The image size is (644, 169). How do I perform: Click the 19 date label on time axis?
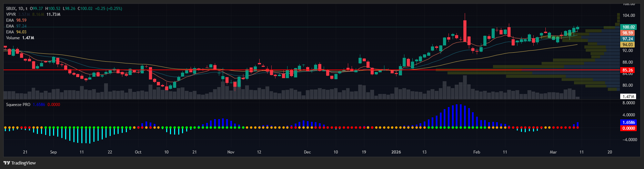point(364,152)
